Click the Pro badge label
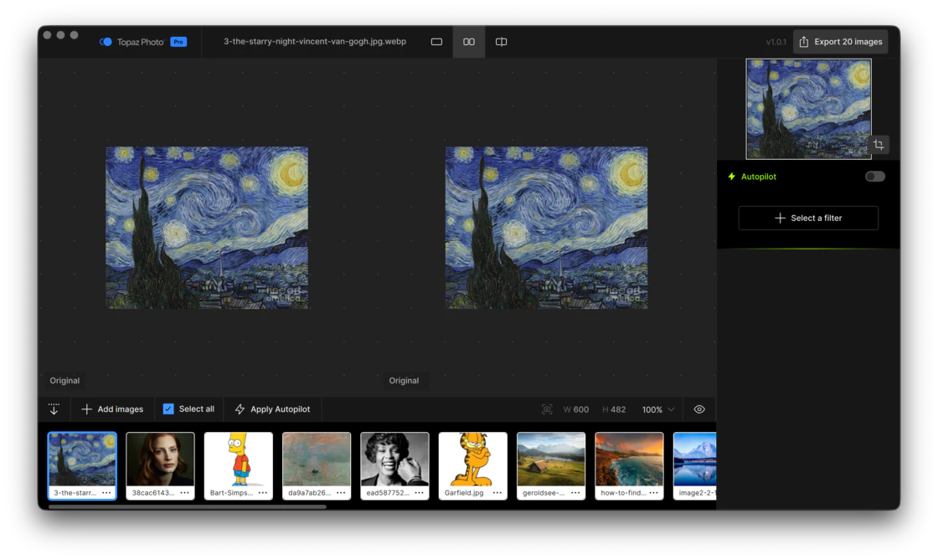938x560 pixels. pyautogui.click(x=178, y=42)
